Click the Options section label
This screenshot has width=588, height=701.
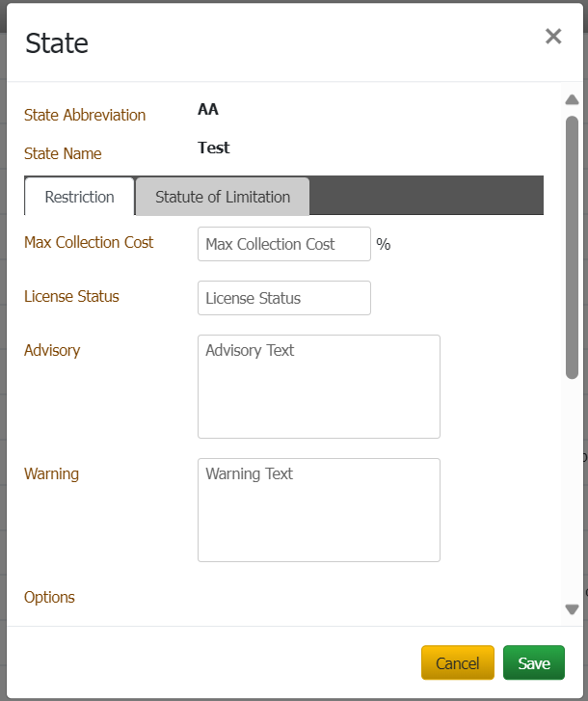[x=49, y=598]
